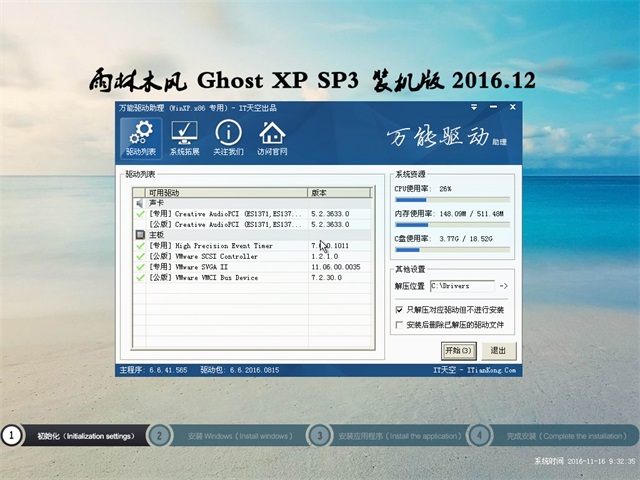Screen dimensions: 640x480
Task: Visit the 访问官网 home icon
Action: click(x=272, y=138)
